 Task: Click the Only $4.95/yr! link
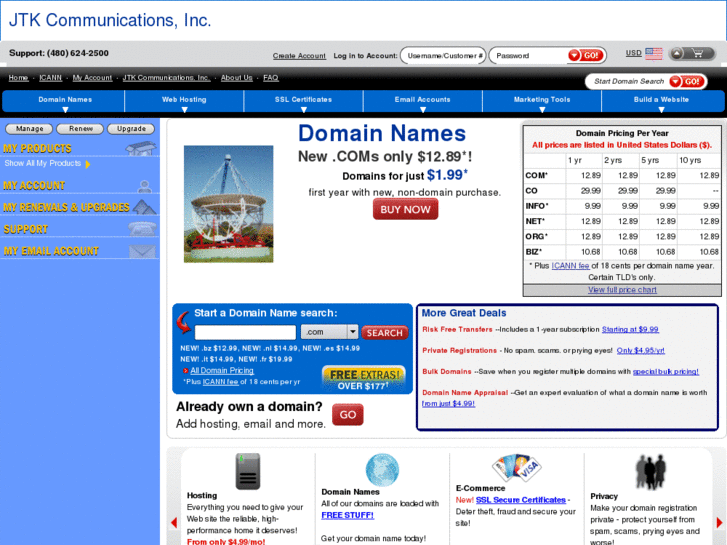[640, 351]
